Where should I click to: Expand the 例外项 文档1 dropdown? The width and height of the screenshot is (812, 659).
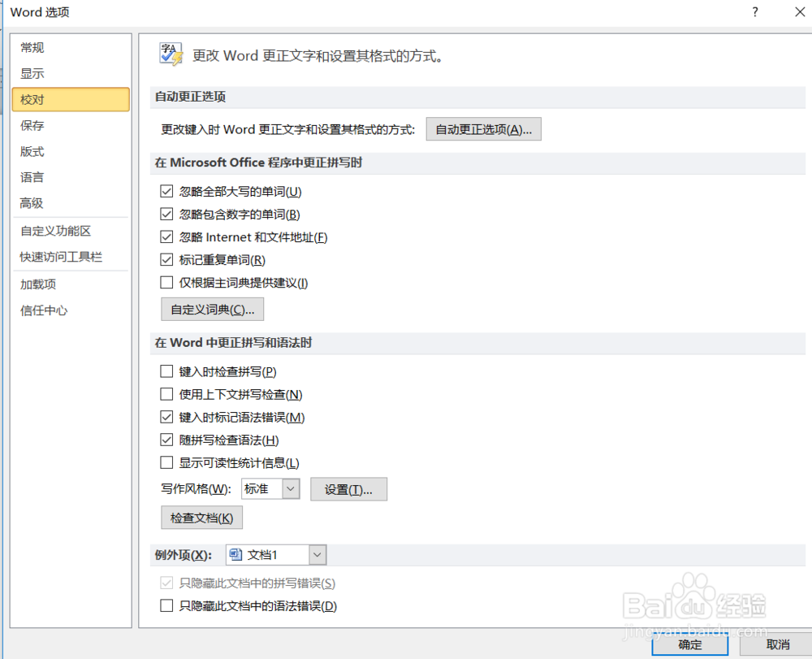click(317, 554)
